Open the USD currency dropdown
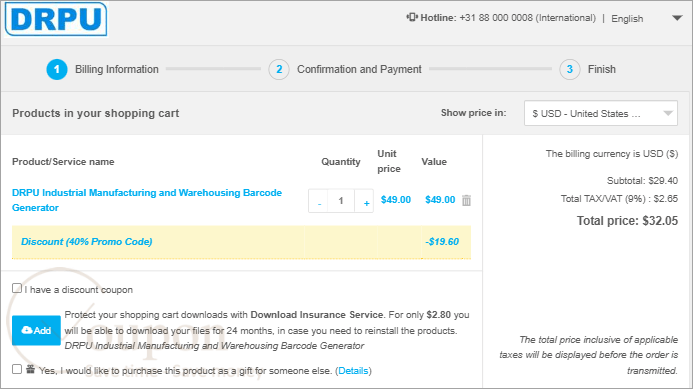Image resolution: width=693 pixels, height=389 pixels. [601, 113]
